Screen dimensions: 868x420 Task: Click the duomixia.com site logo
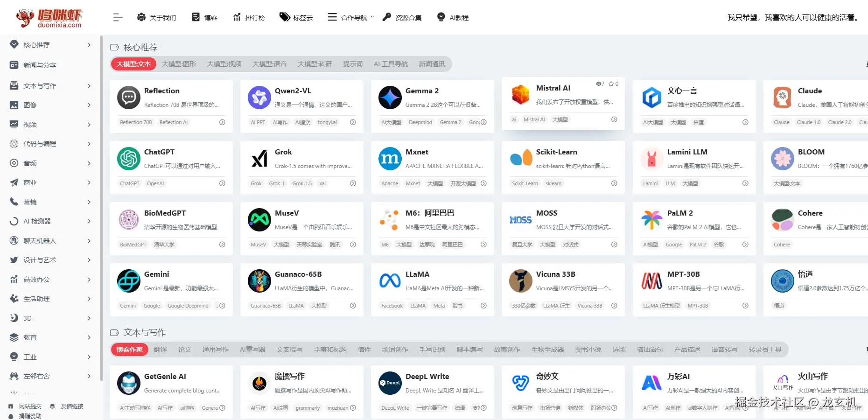(49, 18)
